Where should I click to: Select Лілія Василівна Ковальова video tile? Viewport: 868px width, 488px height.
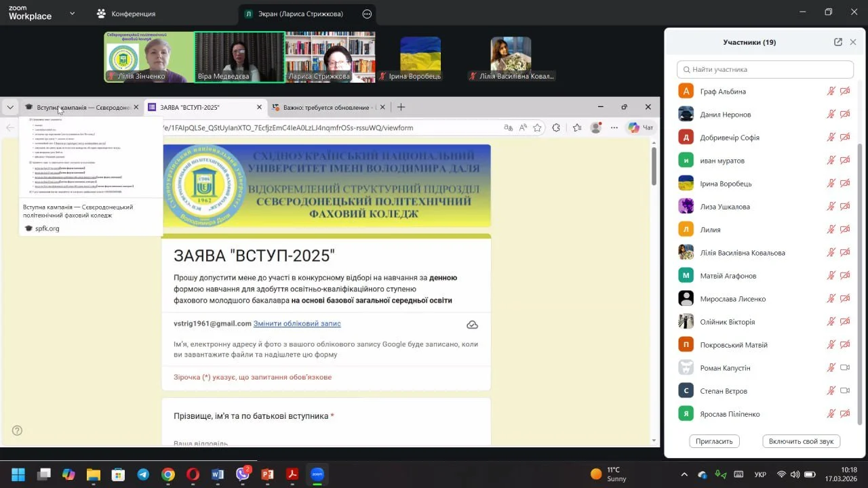[511, 57]
